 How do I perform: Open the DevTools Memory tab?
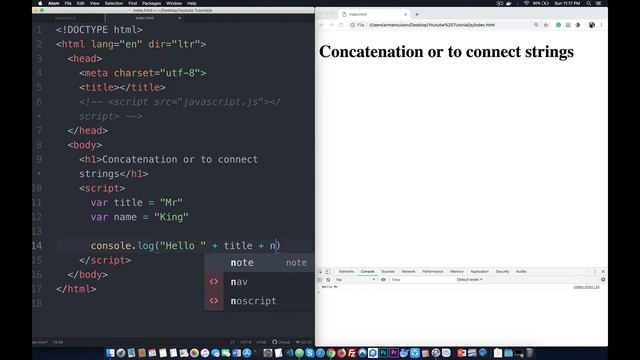[x=457, y=271]
